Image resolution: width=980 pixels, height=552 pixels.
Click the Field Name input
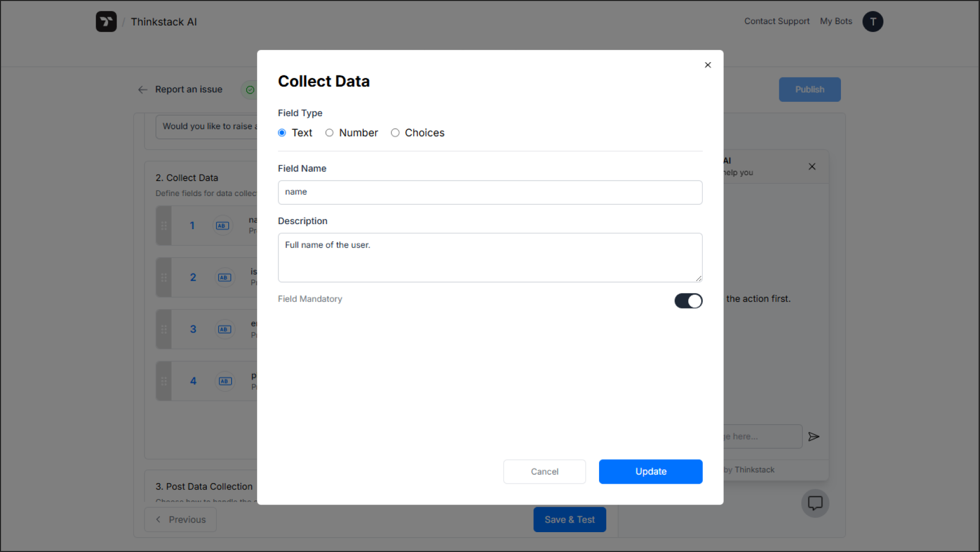point(490,192)
